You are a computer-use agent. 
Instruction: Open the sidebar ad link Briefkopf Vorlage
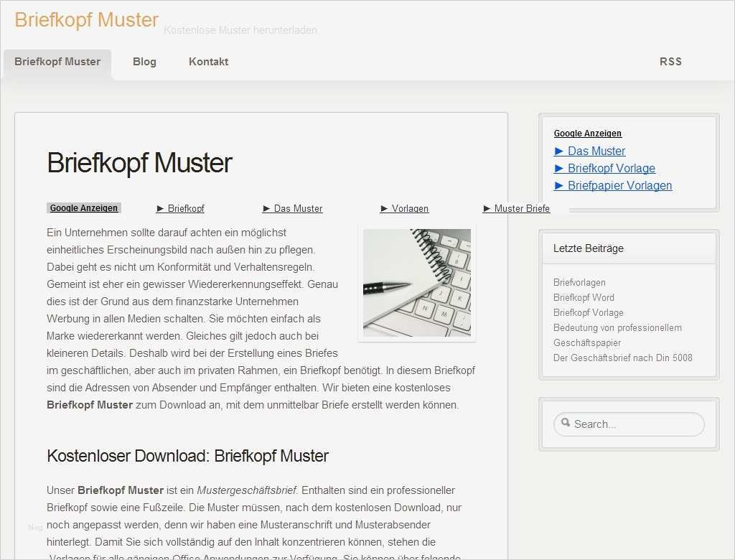(x=604, y=168)
